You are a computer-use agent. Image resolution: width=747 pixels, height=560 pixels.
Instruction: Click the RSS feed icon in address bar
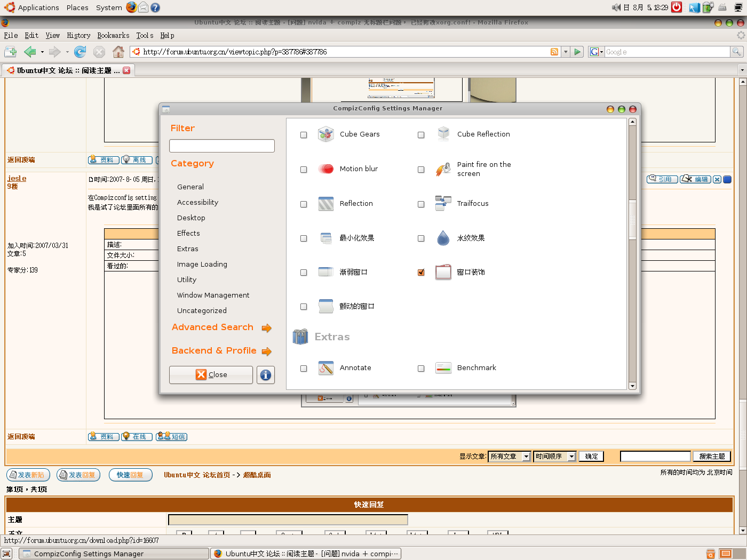coord(554,52)
